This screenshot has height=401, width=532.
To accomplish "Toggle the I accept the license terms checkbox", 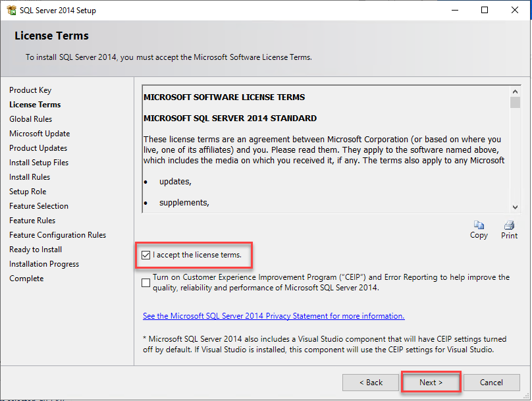I will pos(146,255).
